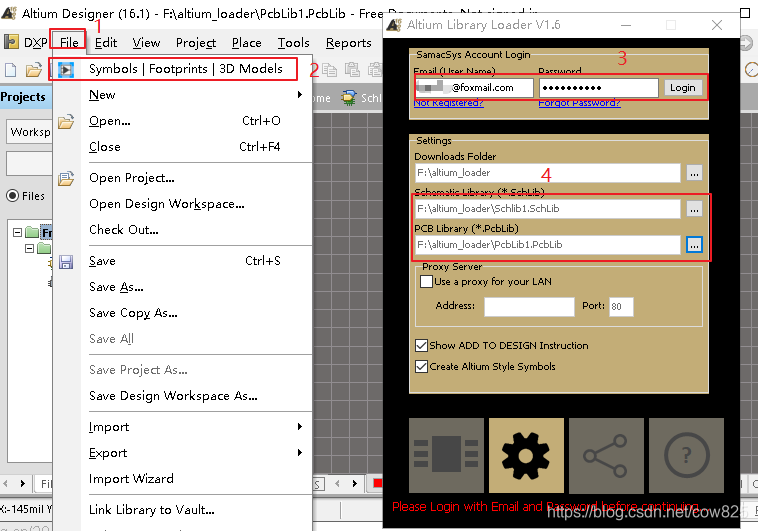Open the DXP system menu icon

pos(11,43)
